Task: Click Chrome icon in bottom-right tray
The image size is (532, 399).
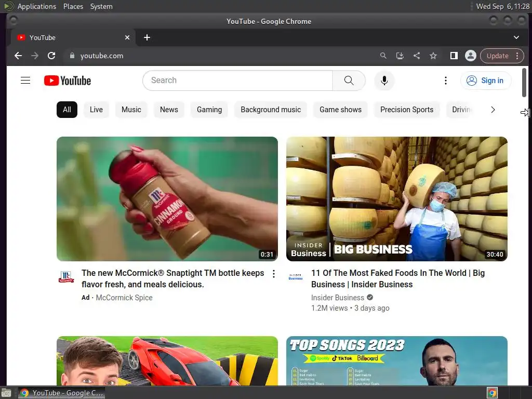Action: [492, 393]
